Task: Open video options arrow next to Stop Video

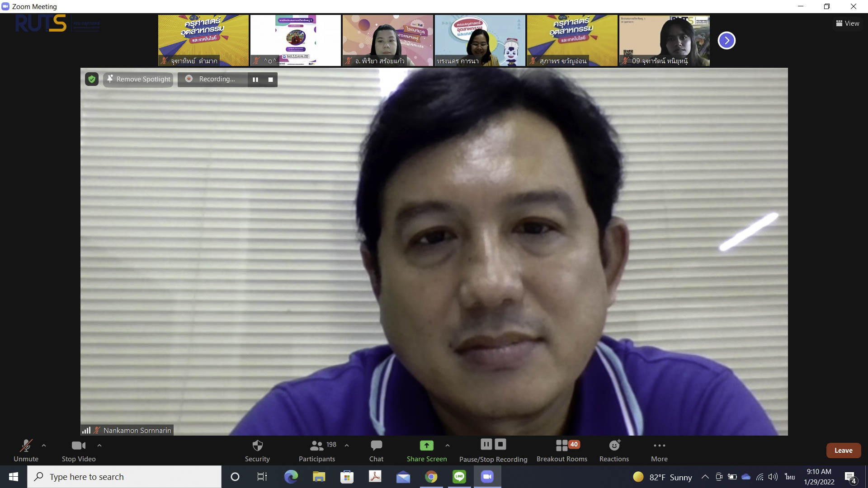Action: [99, 446]
